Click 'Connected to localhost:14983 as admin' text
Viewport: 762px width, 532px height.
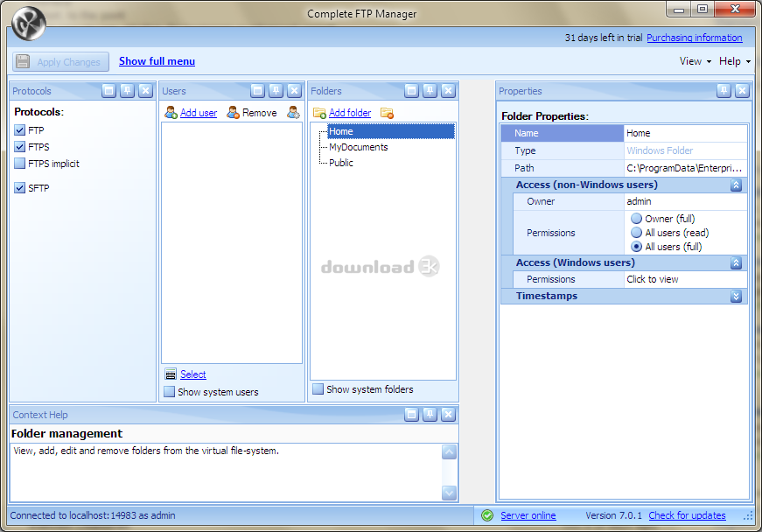pos(93,515)
